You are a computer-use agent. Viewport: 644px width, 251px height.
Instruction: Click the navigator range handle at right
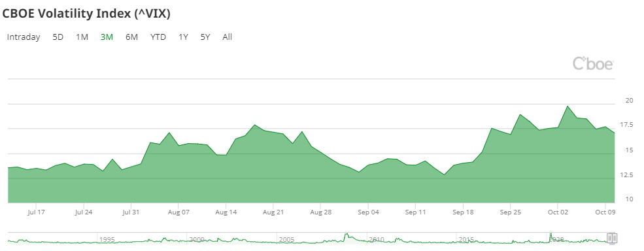pos(612,239)
